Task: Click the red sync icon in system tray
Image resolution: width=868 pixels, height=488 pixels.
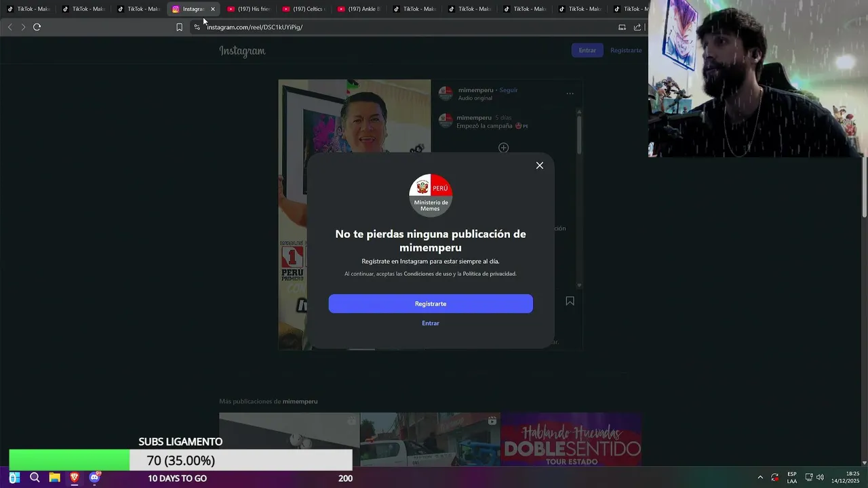Action: (x=775, y=478)
